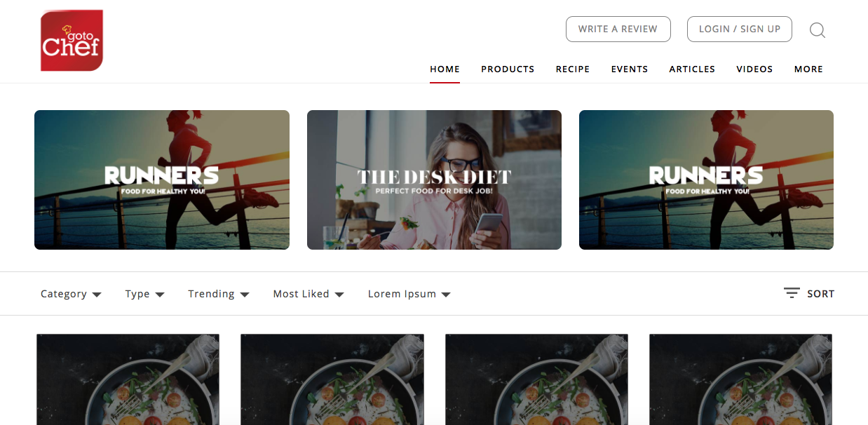Open the Type filter dropdown
The height and width of the screenshot is (425, 868).
pos(145,294)
